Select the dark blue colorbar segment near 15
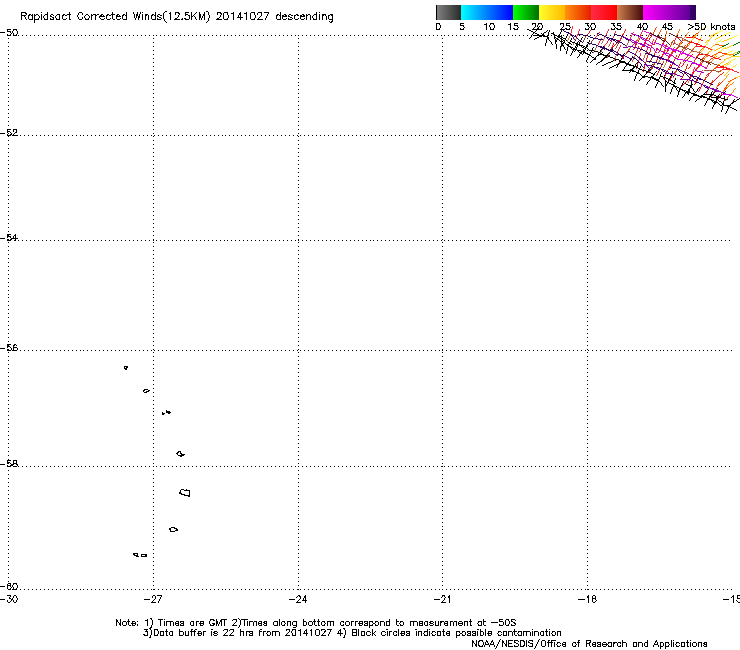Image resolution: width=740 pixels, height=650 pixels. [500, 12]
